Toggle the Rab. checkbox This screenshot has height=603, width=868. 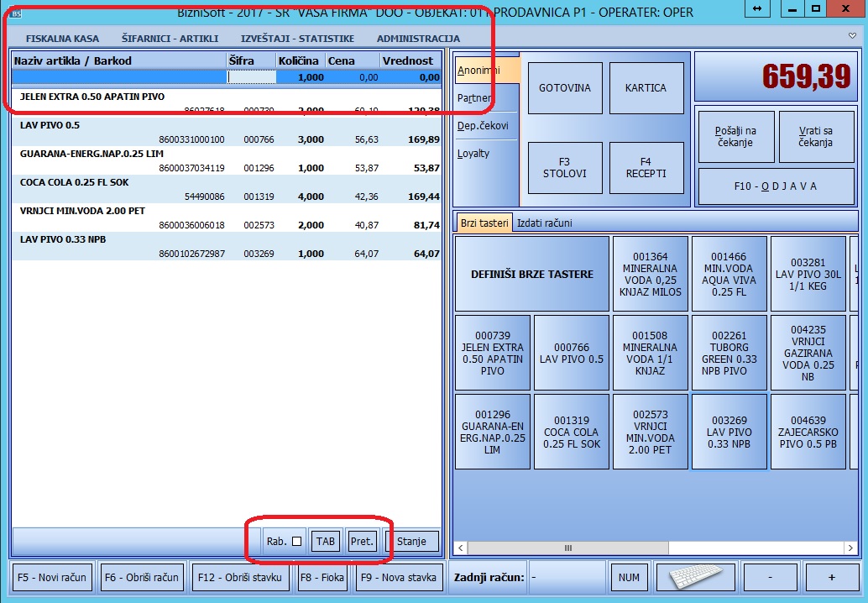(296, 541)
